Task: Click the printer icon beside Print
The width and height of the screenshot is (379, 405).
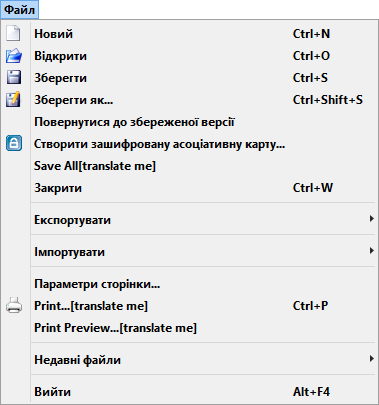Action: click(14, 305)
